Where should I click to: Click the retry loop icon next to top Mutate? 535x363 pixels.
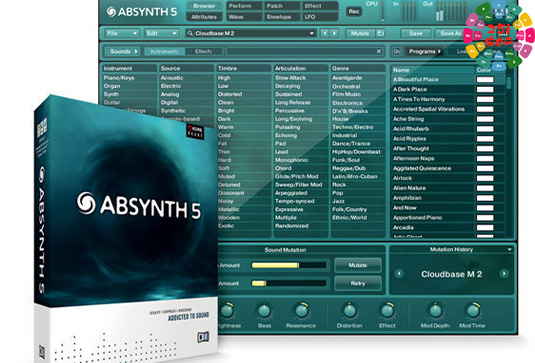[380, 33]
